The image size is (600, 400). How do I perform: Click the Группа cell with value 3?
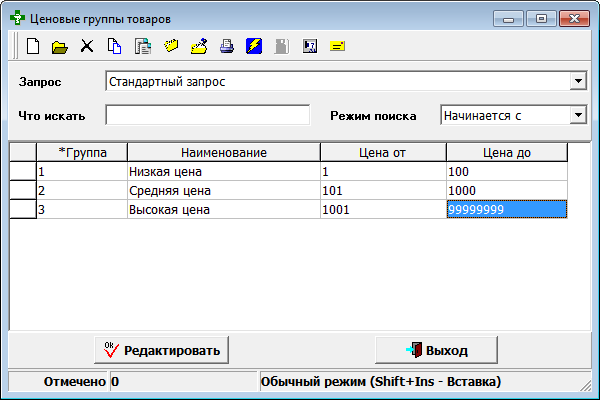pyautogui.click(x=82, y=209)
